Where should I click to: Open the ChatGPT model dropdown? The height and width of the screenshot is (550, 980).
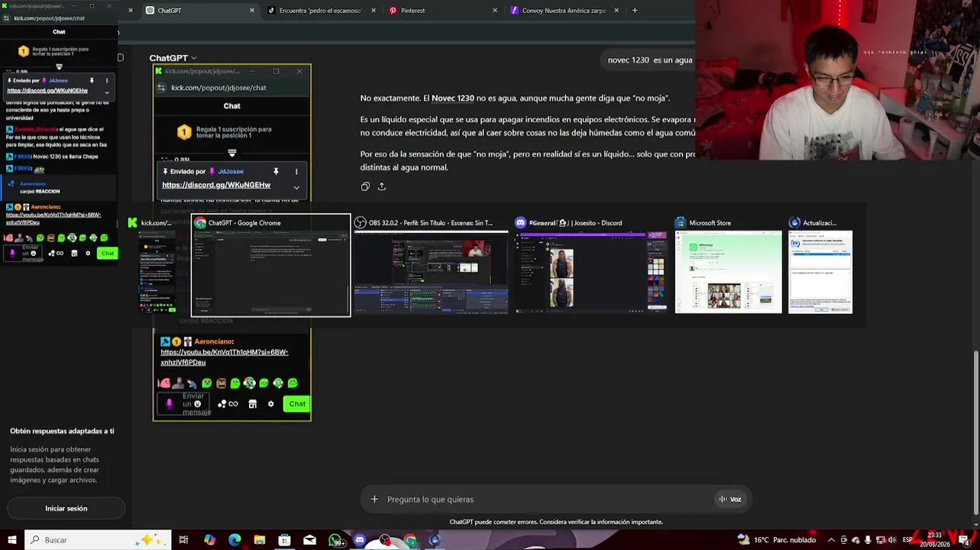173,58
